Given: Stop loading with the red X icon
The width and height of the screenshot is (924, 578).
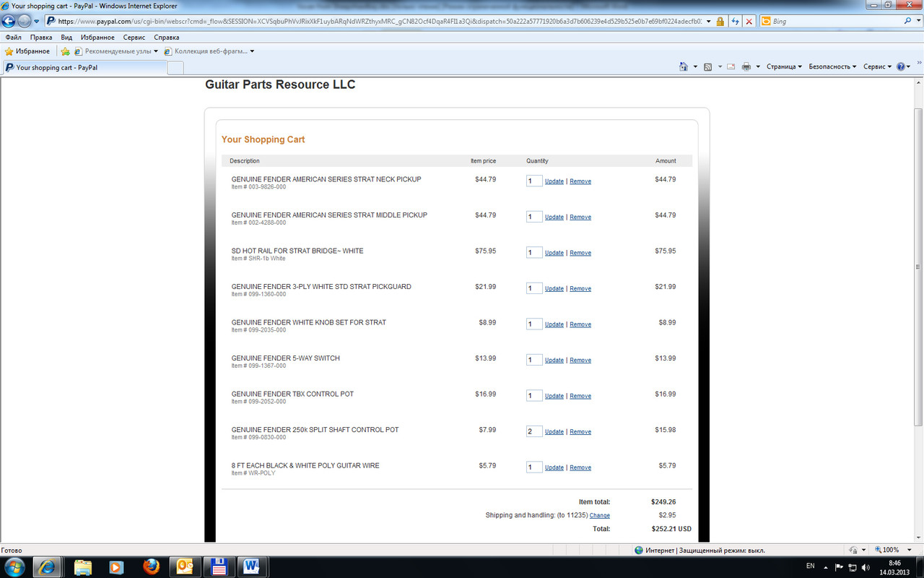Looking at the screenshot, I should pos(749,21).
